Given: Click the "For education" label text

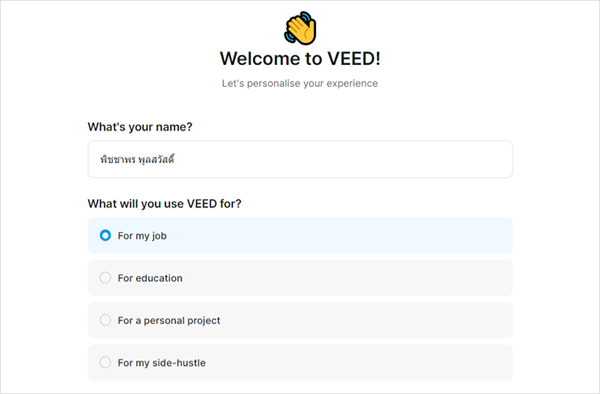Looking at the screenshot, I should coord(150,278).
